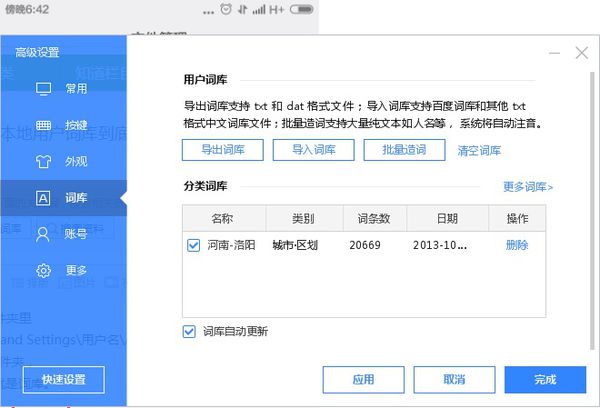Close the settings dialog with X icon

point(580,52)
